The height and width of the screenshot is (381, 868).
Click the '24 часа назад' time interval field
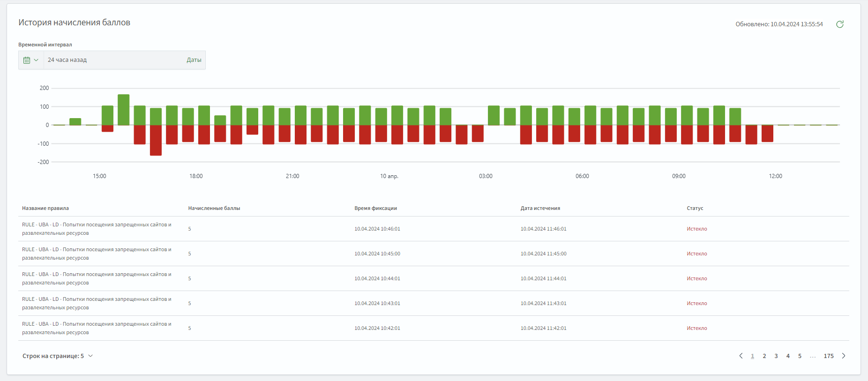[x=112, y=60]
